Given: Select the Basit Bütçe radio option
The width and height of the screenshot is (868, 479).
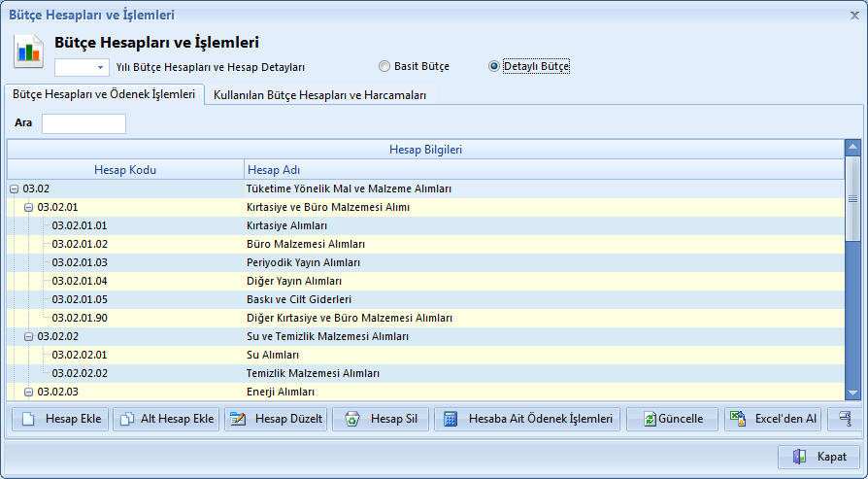Looking at the screenshot, I should pos(384,67).
